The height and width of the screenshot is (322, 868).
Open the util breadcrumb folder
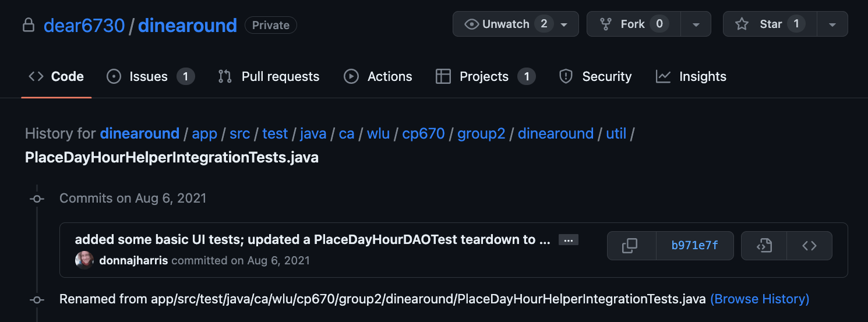pyautogui.click(x=616, y=133)
